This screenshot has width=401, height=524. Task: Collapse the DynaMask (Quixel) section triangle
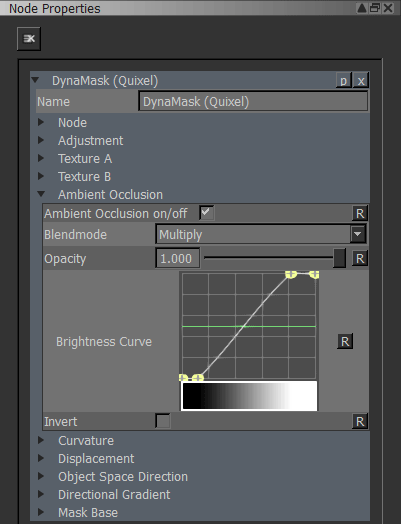click(35, 80)
